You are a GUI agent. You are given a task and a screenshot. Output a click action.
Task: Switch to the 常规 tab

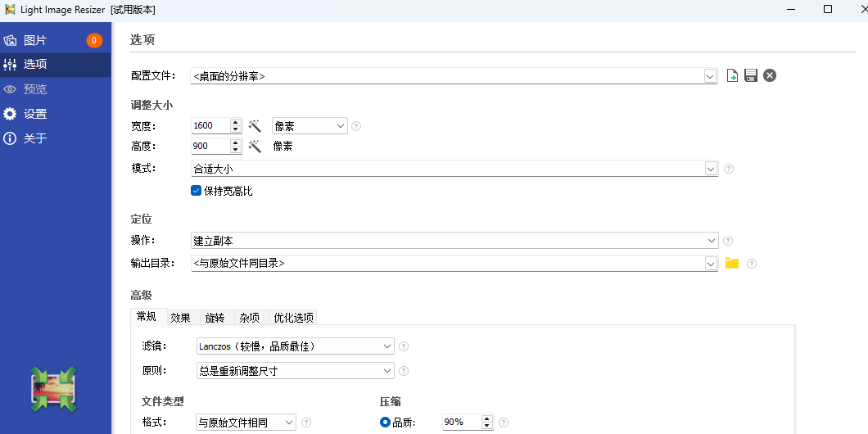pyautogui.click(x=149, y=316)
